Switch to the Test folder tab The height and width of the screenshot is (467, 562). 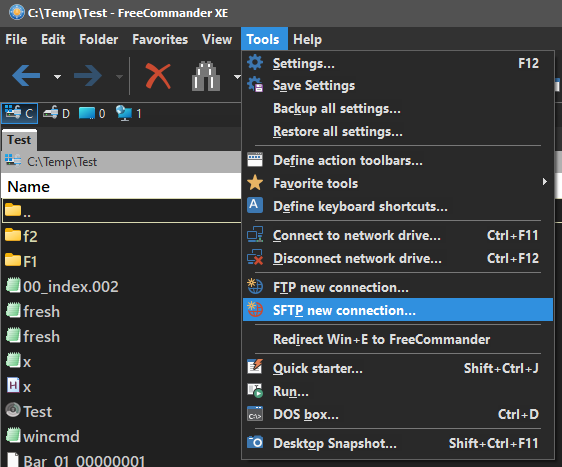[x=19, y=140]
